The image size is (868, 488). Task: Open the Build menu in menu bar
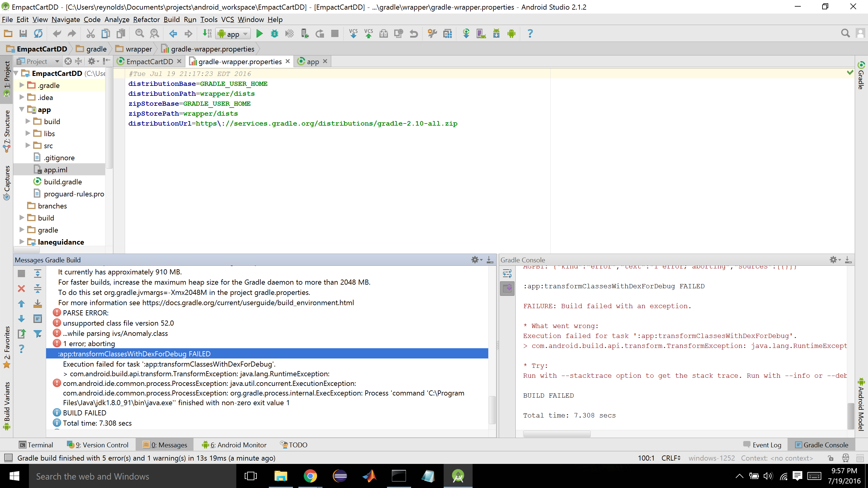(172, 20)
